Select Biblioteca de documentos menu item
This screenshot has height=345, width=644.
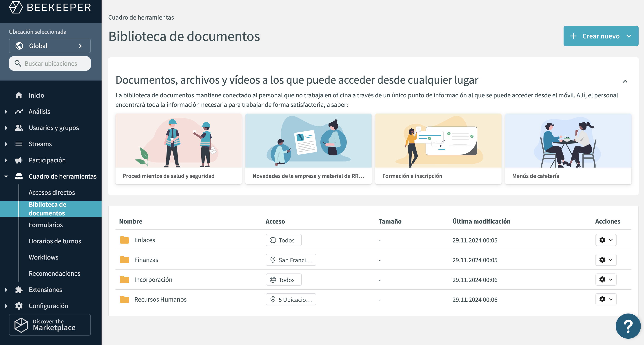[x=51, y=209]
